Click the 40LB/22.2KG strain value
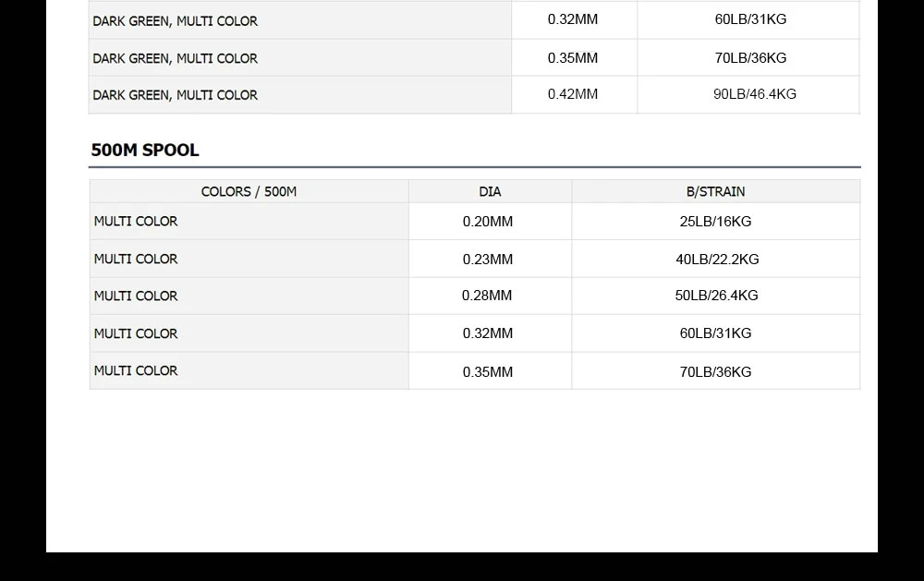Viewport: 924px width, 581px height. [717, 260]
